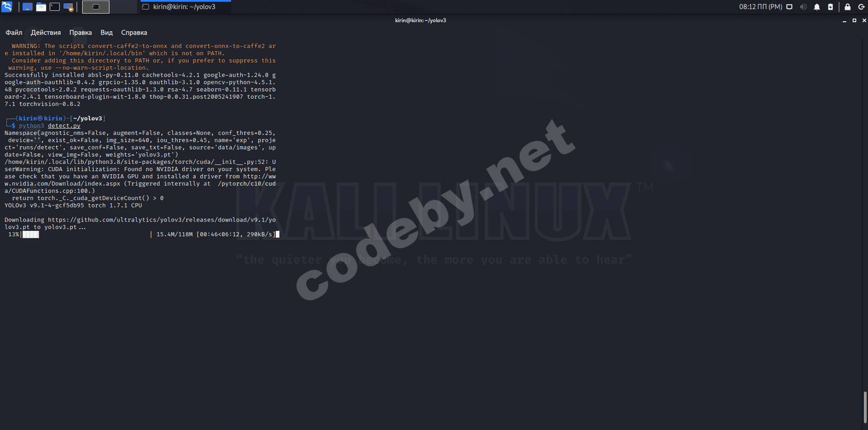The image size is (868, 430).
Task: Click the terminal title kirin@kirin:~/yolov3
Action: [420, 21]
